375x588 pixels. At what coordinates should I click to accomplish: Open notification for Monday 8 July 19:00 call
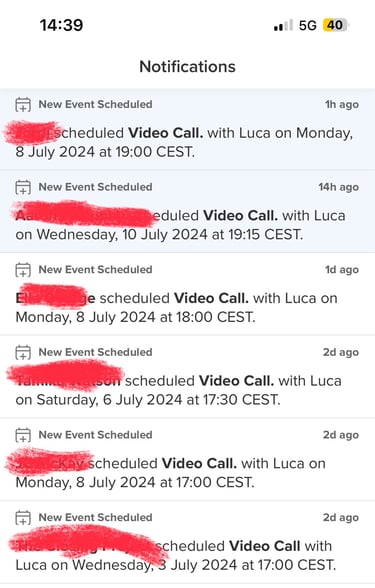coord(188,129)
